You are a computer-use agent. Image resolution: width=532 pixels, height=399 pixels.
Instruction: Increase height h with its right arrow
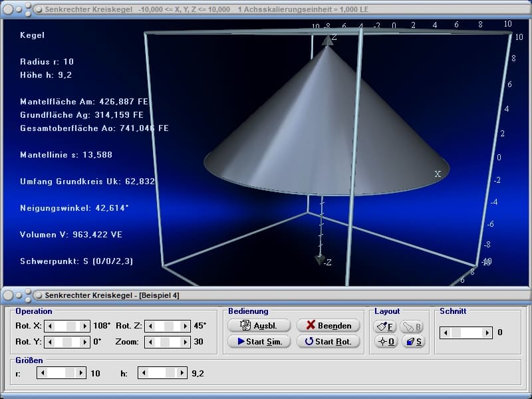click(182, 373)
